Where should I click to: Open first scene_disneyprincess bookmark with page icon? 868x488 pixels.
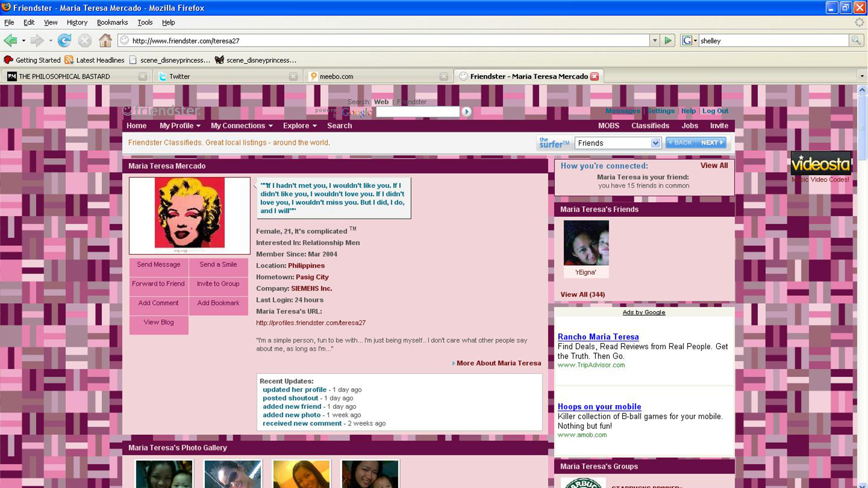(170, 60)
